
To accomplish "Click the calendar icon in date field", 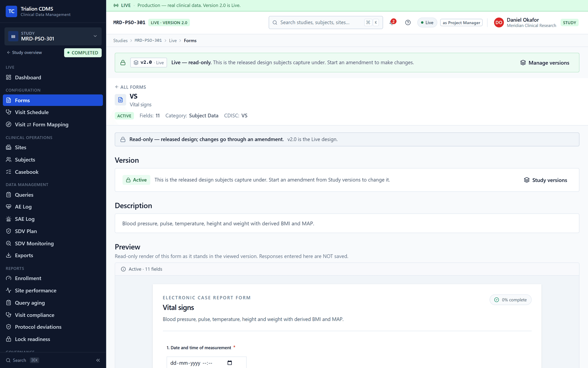I will 230,363.
